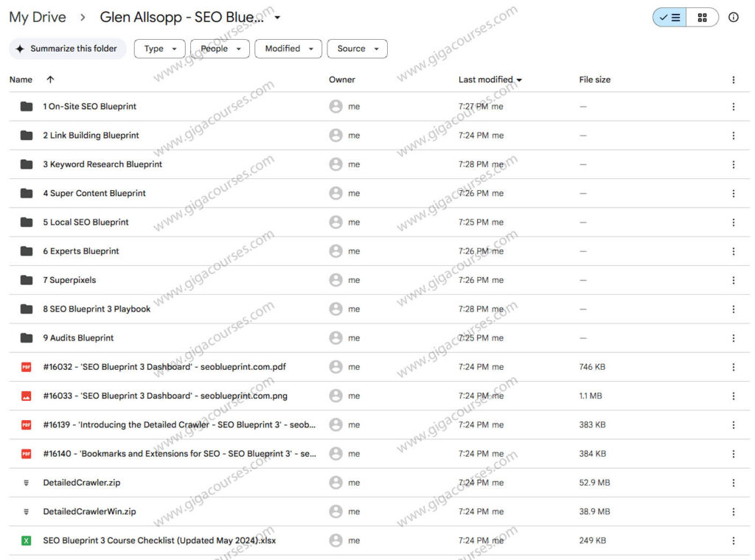Select 4 Super Content Blueprint folder name
755x560 pixels.
pos(94,193)
